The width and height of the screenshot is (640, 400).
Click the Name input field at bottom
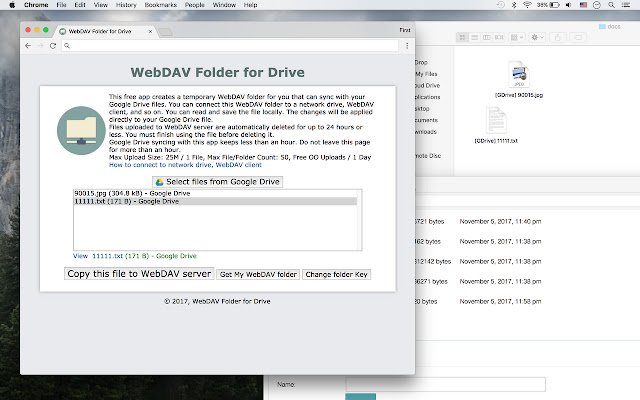coord(445,384)
